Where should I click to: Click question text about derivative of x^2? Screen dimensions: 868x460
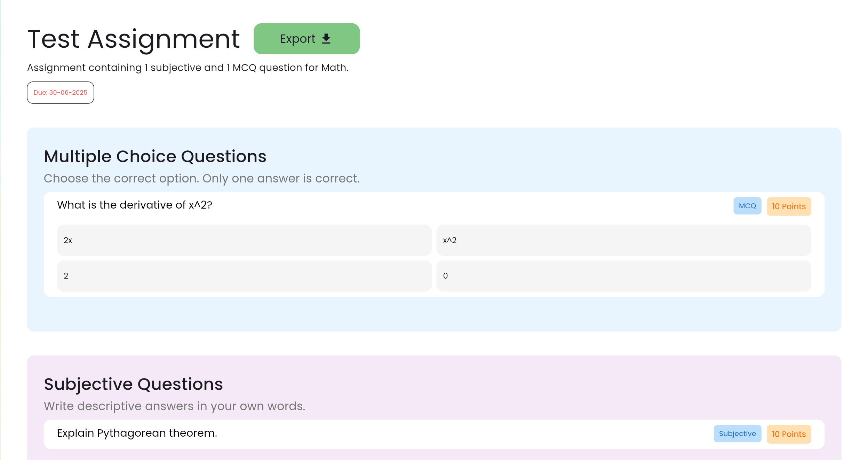[x=135, y=205]
